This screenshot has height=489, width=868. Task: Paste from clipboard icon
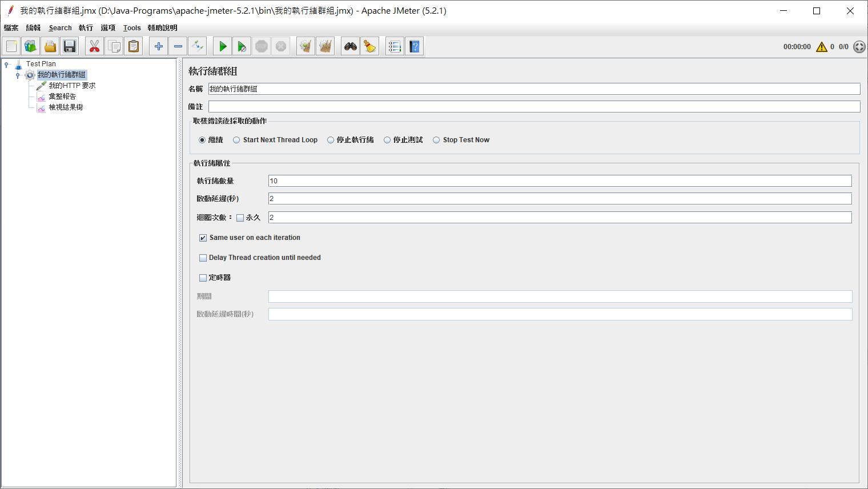point(134,46)
